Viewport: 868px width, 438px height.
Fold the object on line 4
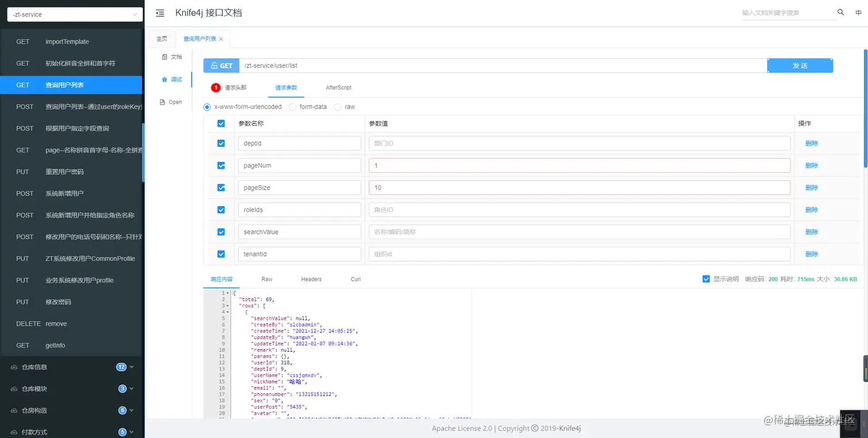pos(228,312)
